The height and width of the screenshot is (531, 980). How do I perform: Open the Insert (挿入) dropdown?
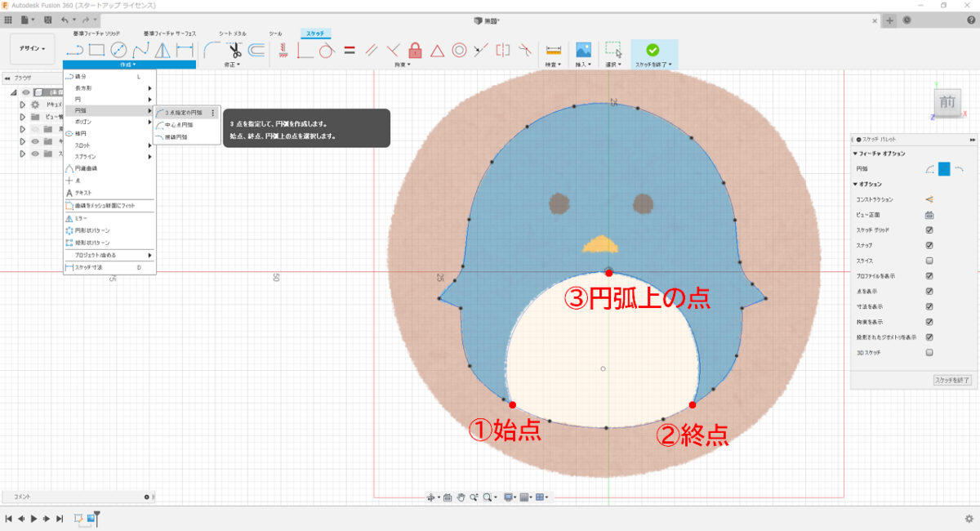click(x=583, y=65)
